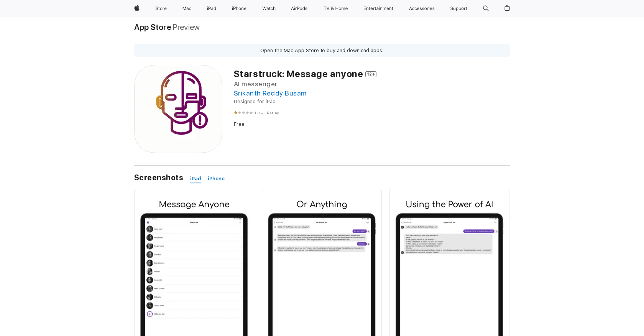
Task: Open the search magnifier icon
Action: (486, 8)
